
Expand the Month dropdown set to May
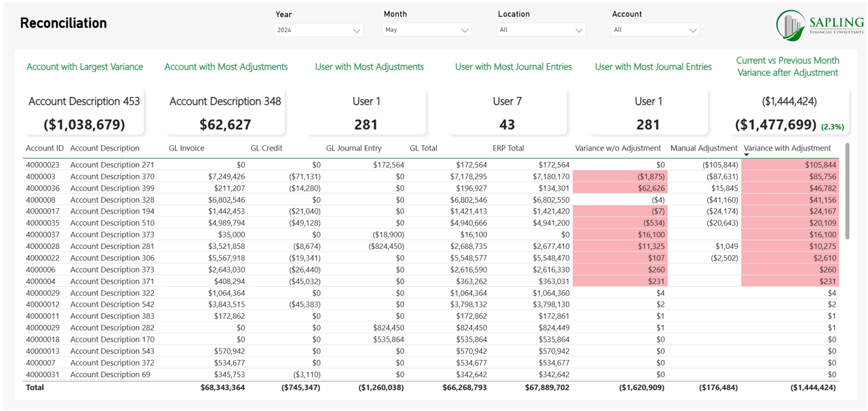click(427, 31)
